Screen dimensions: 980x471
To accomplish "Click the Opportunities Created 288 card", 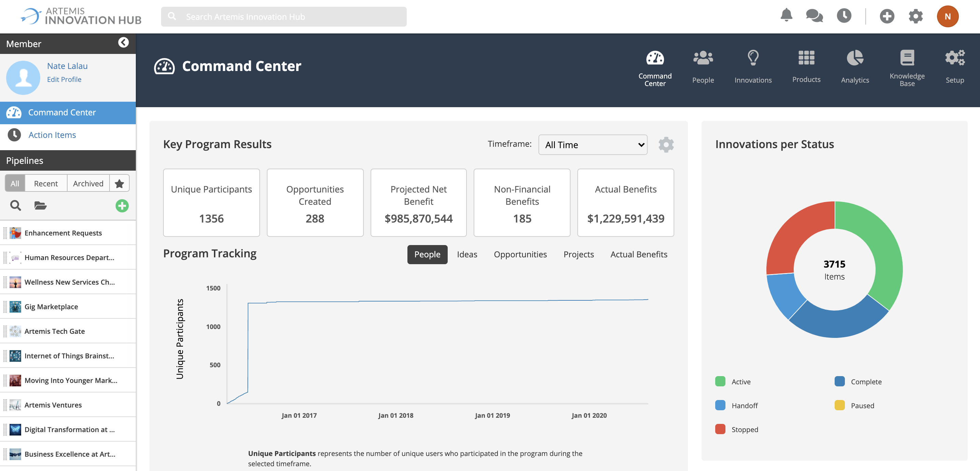I will 315,203.
